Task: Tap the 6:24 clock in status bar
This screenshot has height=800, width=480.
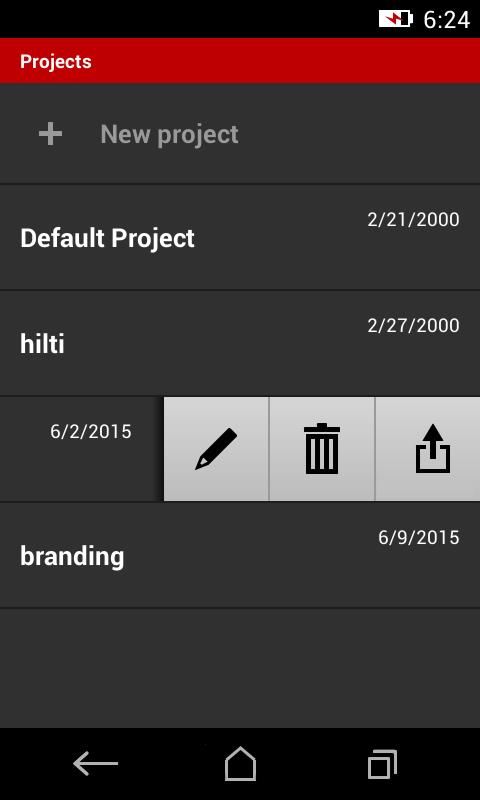Action: coord(446,20)
